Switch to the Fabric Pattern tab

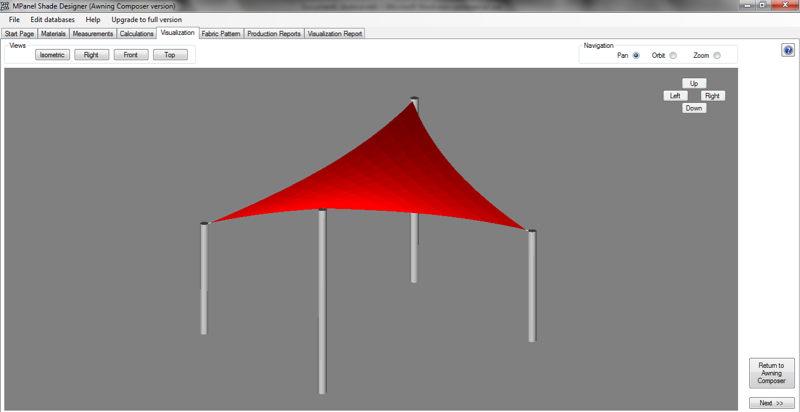point(221,33)
